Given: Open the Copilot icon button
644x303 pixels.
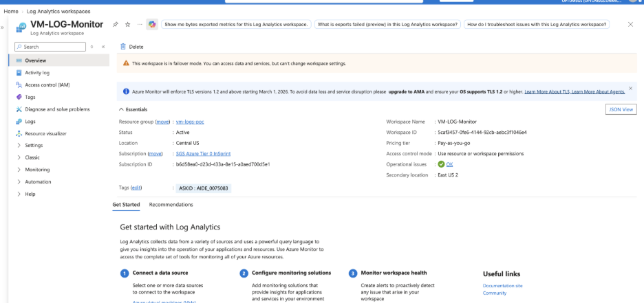Looking at the screenshot, I should pyautogui.click(x=152, y=25).
